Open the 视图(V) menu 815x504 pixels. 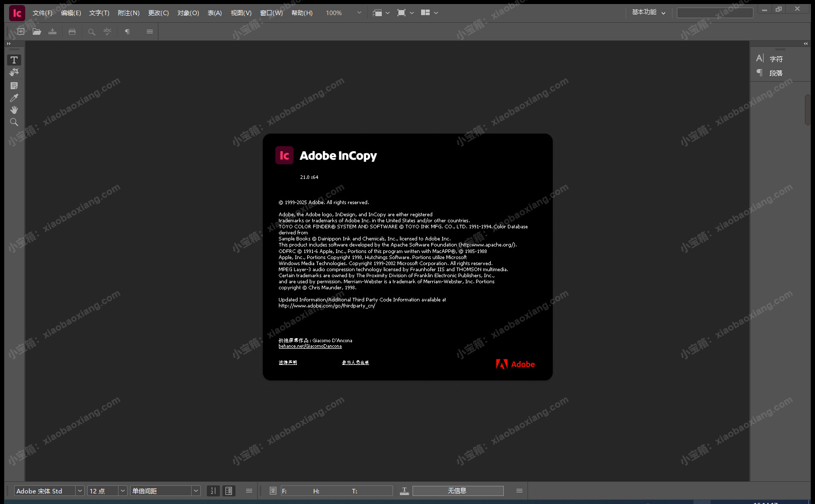[241, 13]
